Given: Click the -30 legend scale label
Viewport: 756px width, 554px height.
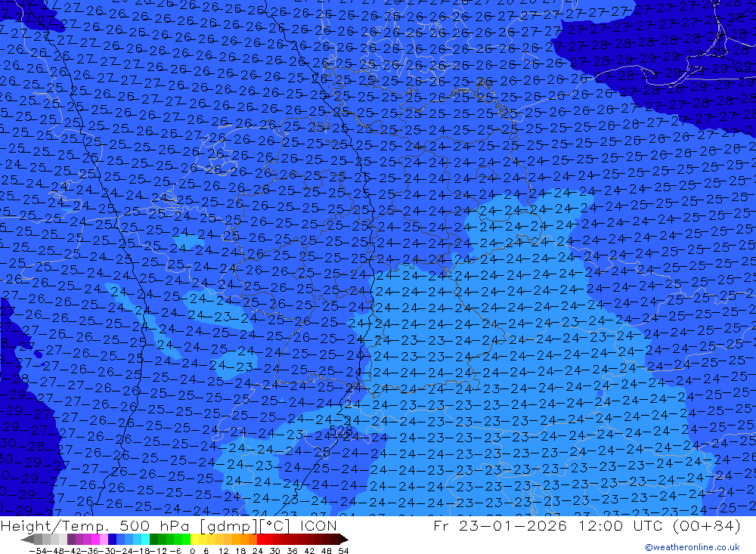Looking at the screenshot, I should (x=107, y=551).
